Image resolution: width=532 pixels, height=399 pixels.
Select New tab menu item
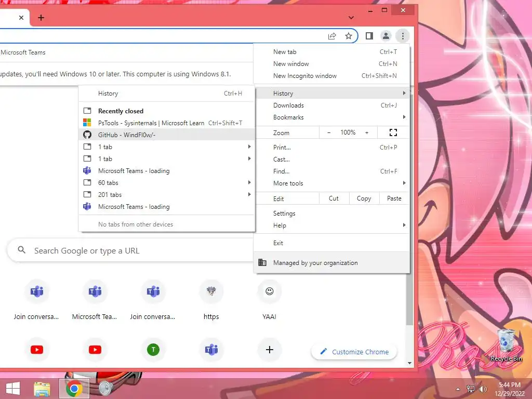331,52
